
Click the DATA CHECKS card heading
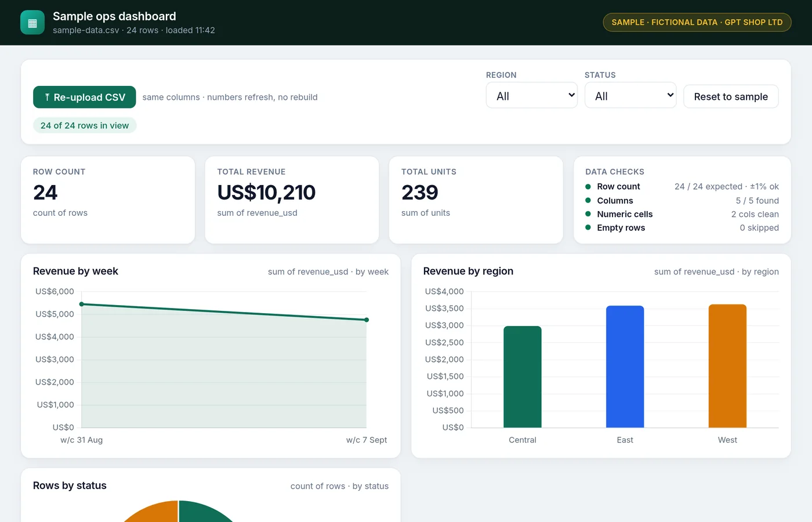coord(615,172)
